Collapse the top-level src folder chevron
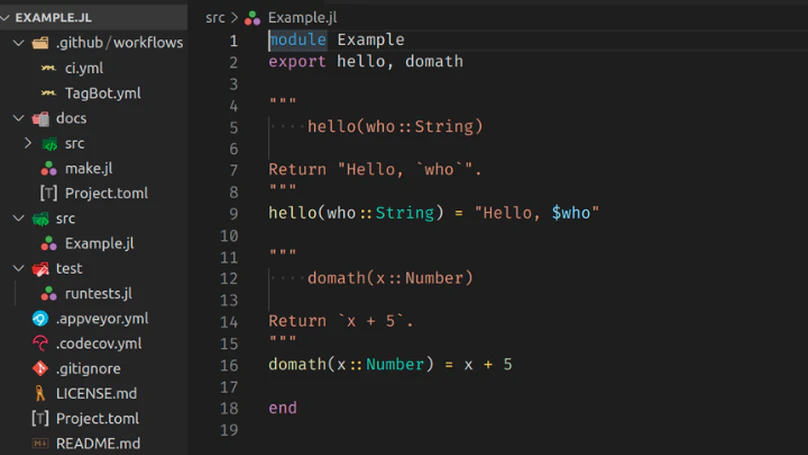The width and height of the screenshot is (808, 455). tap(19, 218)
